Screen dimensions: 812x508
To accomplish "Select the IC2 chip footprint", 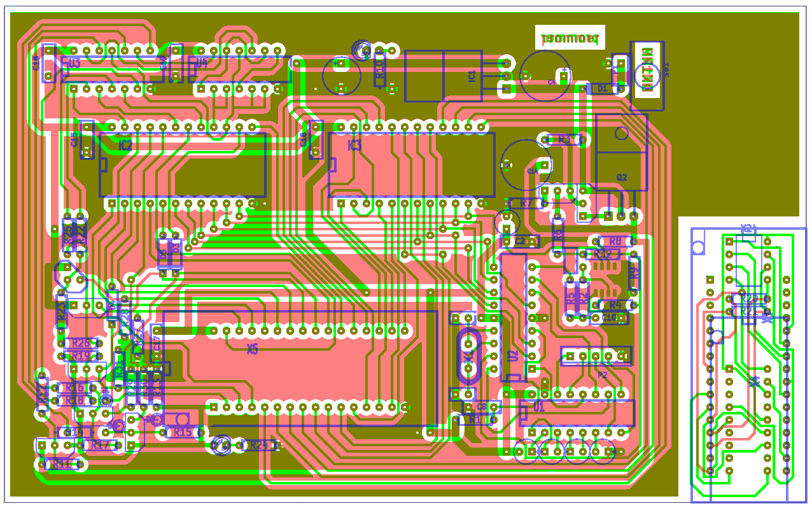I will [183, 165].
